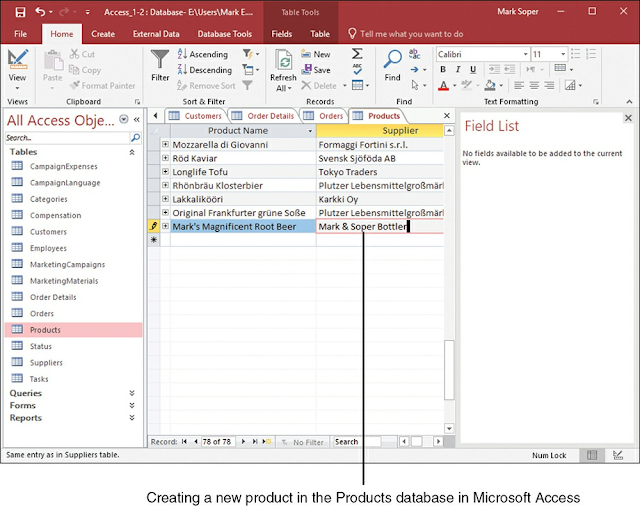Go to last record navigation button
Screen dimensions: 640x506
255,442
